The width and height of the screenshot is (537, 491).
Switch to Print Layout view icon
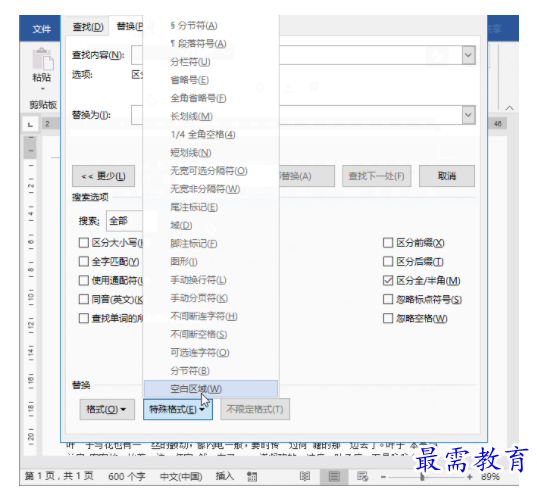334,476
